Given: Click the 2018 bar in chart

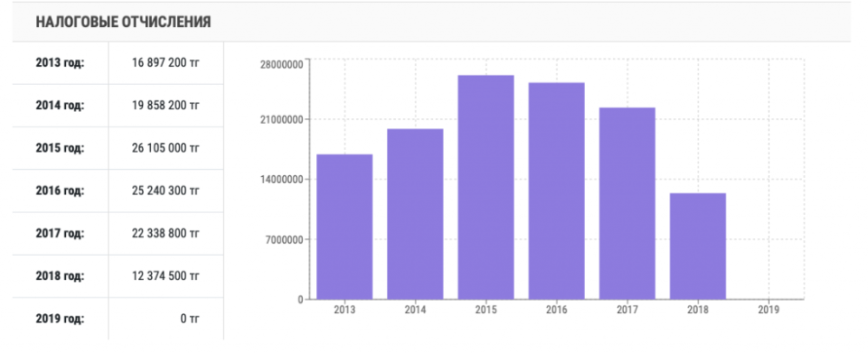Looking at the screenshot, I should (x=698, y=245).
